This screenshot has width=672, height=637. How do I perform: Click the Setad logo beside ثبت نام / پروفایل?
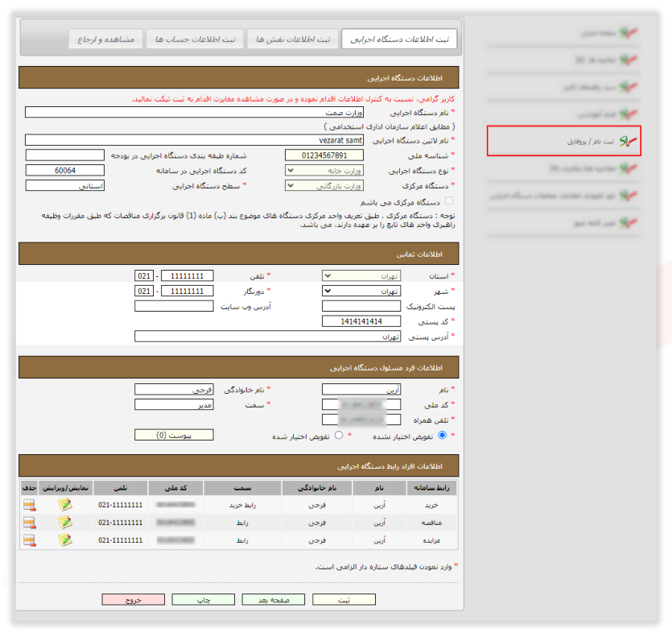pyautogui.click(x=628, y=141)
